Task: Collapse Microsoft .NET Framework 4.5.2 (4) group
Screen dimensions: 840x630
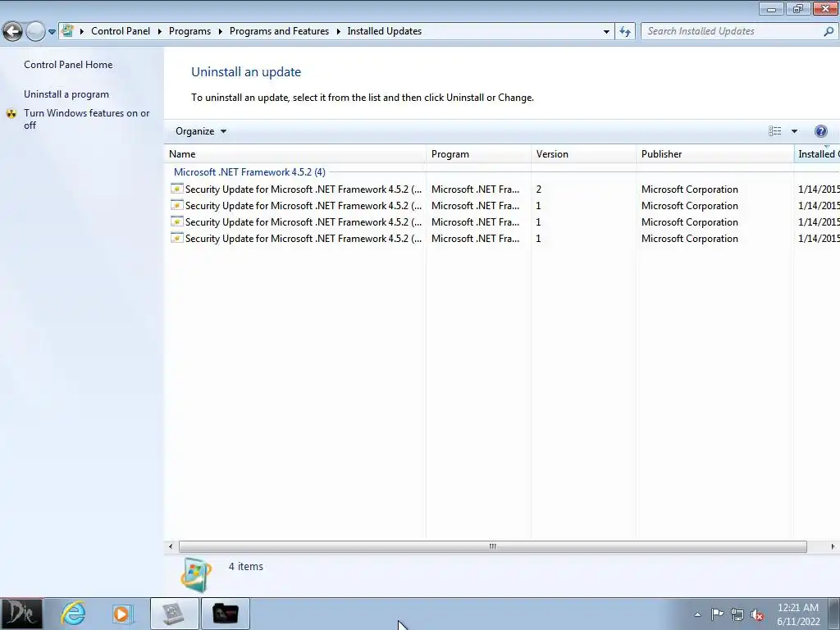Action: tap(249, 172)
